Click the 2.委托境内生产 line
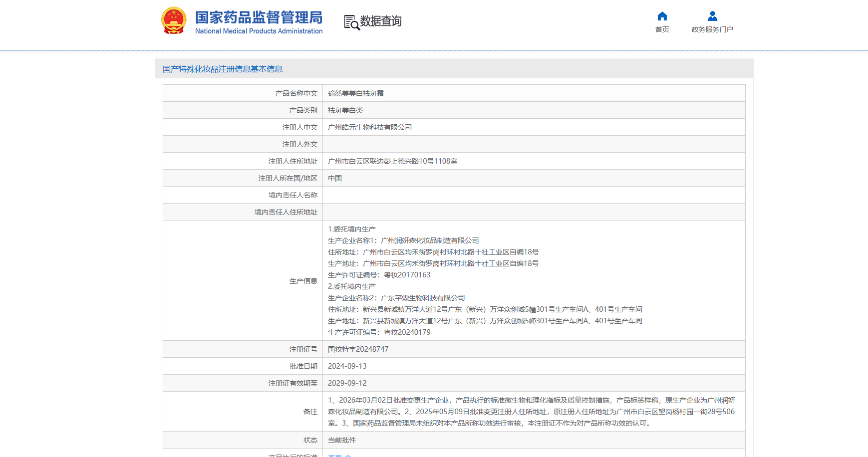The width and height of the screenshot is (868, 457). click(352, 286)
